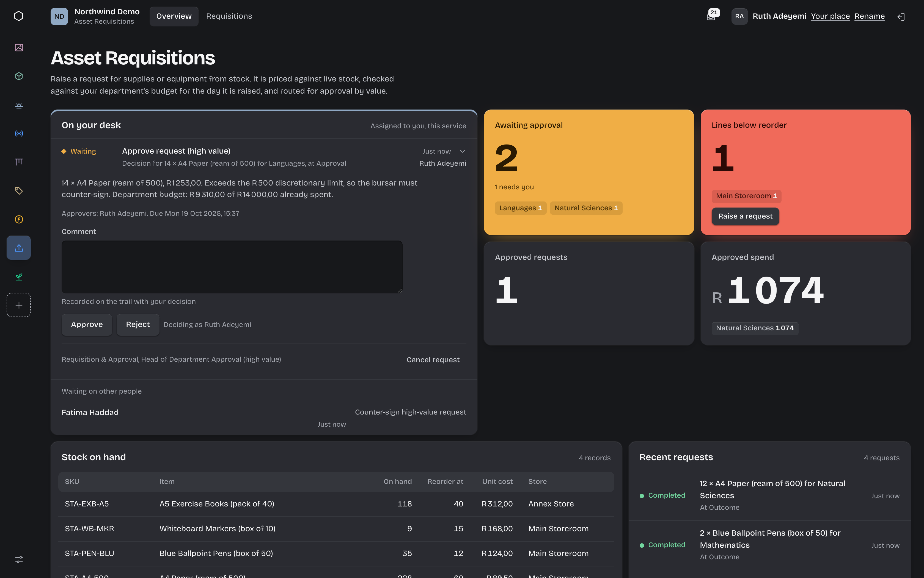Click the hexagon home logo
Screen dimensions: 924x578
[19, 16]
